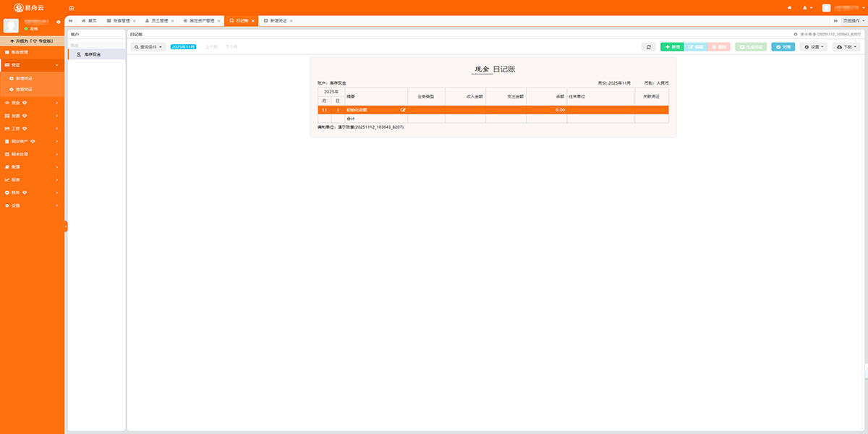Click the green 新增 button
This screenshot has height=434, width=868.
point(672,47)
